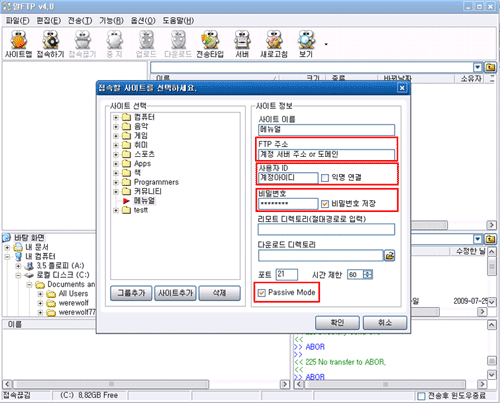Browse for the download directory folder icon
The height and width of the screenshot is (403, 500).
pyautogui.click(x=389, y=256)
